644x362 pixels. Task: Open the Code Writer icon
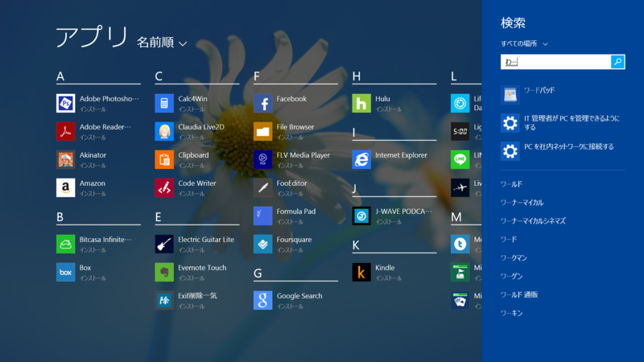pos(164,187)
